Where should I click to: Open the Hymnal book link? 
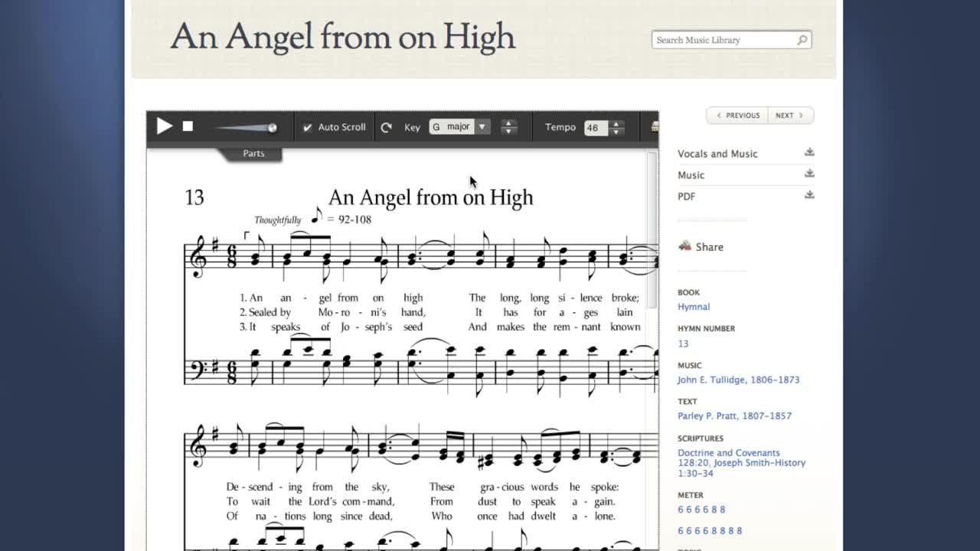click(x=694, y=307)
